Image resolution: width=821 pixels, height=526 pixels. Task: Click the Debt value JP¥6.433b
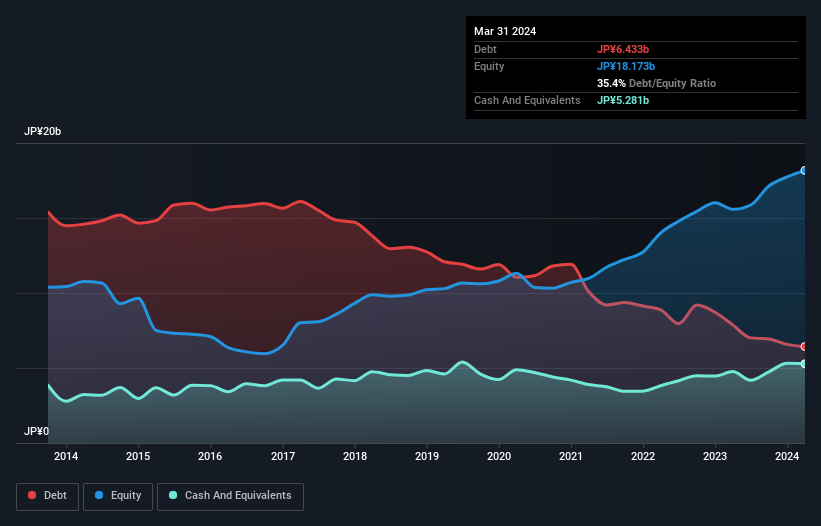pos(623,49)
